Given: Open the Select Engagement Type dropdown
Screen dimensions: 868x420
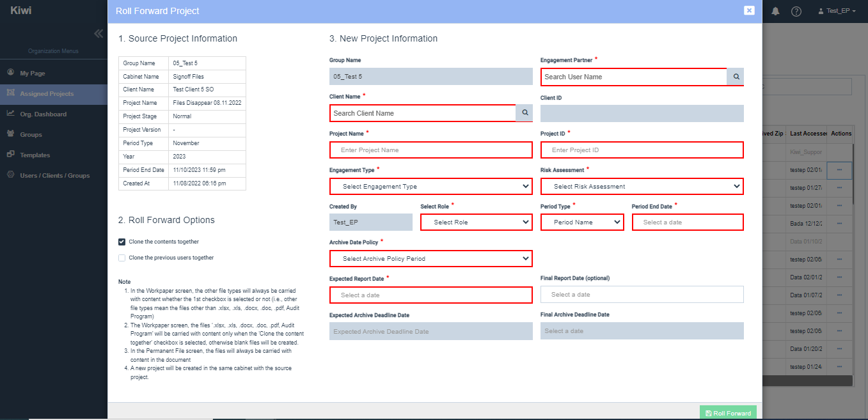Looking at the screenshot, I should (x=430, y=186).
